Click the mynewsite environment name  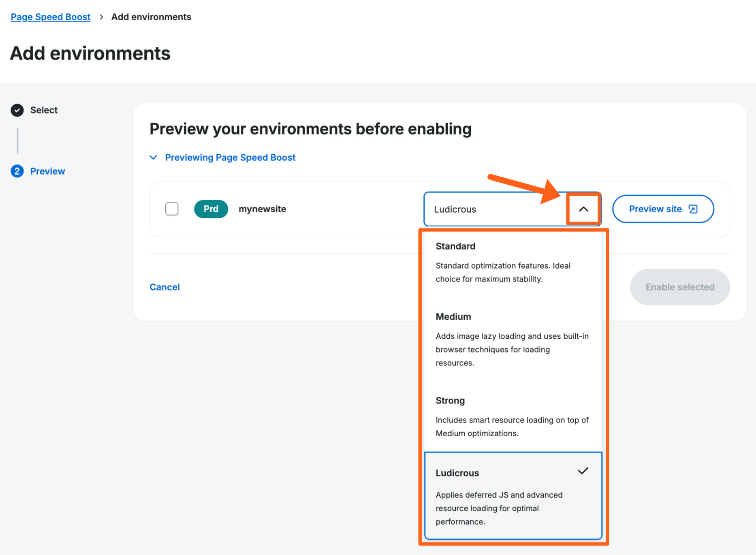(x=262, y=209)
